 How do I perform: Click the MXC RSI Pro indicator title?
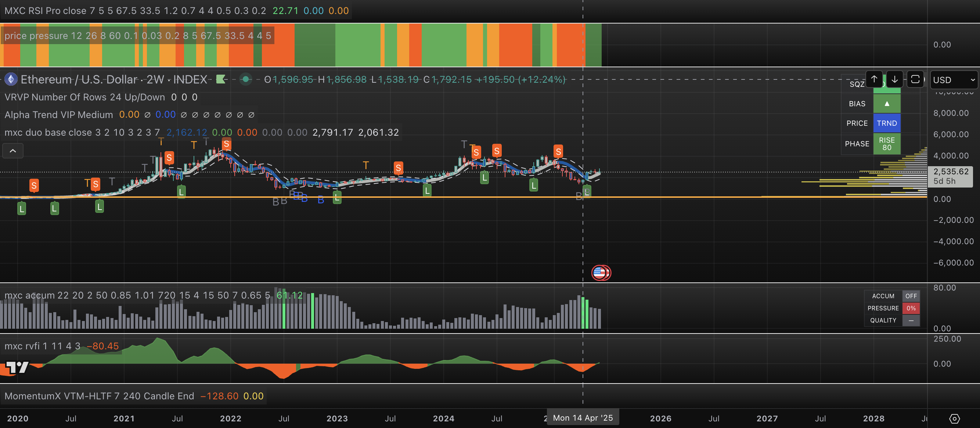[45, 11]
